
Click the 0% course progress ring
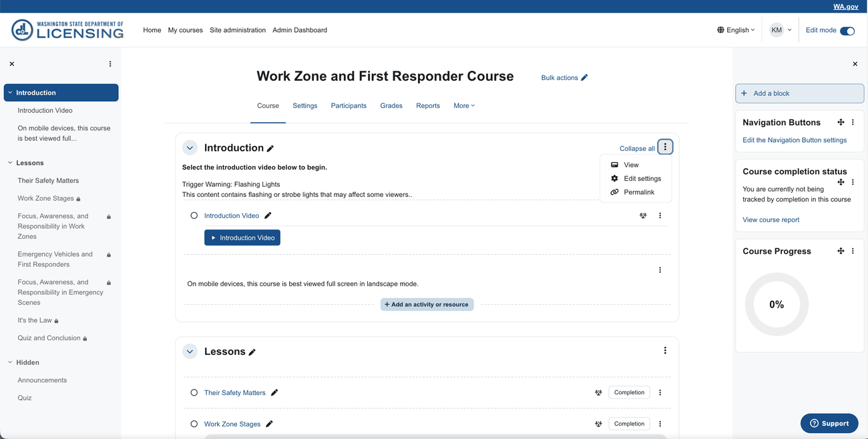777,304
